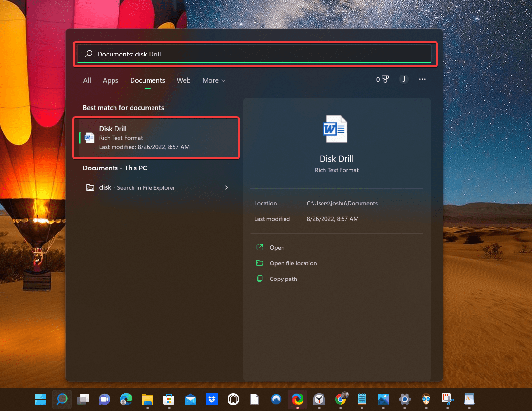
Task: Open Dropbox from the taskbar
Action: tap(212, 399)
